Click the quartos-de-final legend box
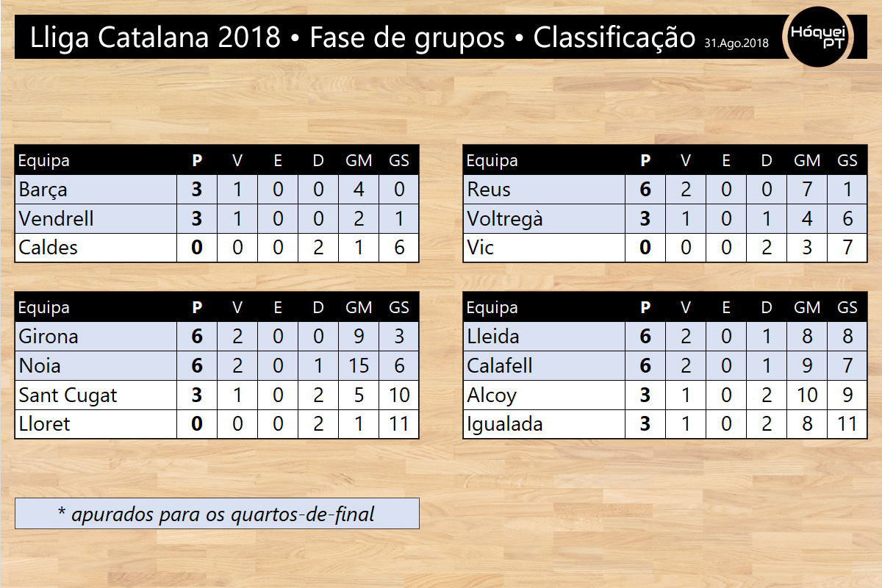Image resolution: width=882 pixels, height=588 pixels. pyautogui.click(x=217, y=514)
